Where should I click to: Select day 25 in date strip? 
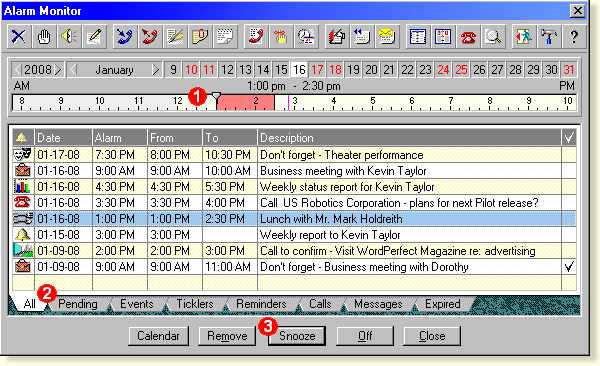pos(461,70)
